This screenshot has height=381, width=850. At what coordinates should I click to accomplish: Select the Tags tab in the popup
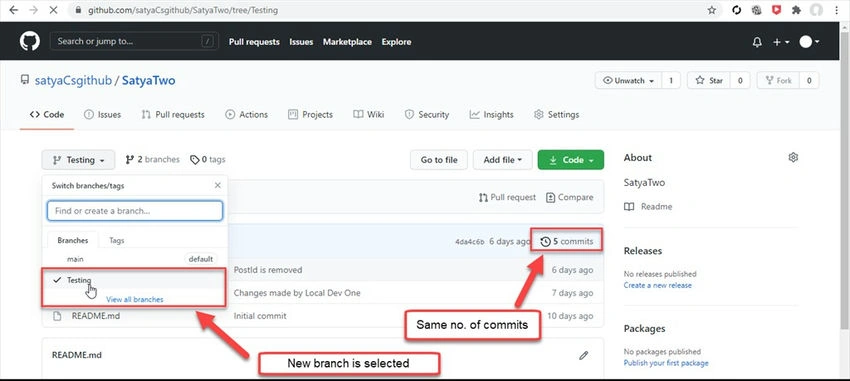(x=117, y=240)
